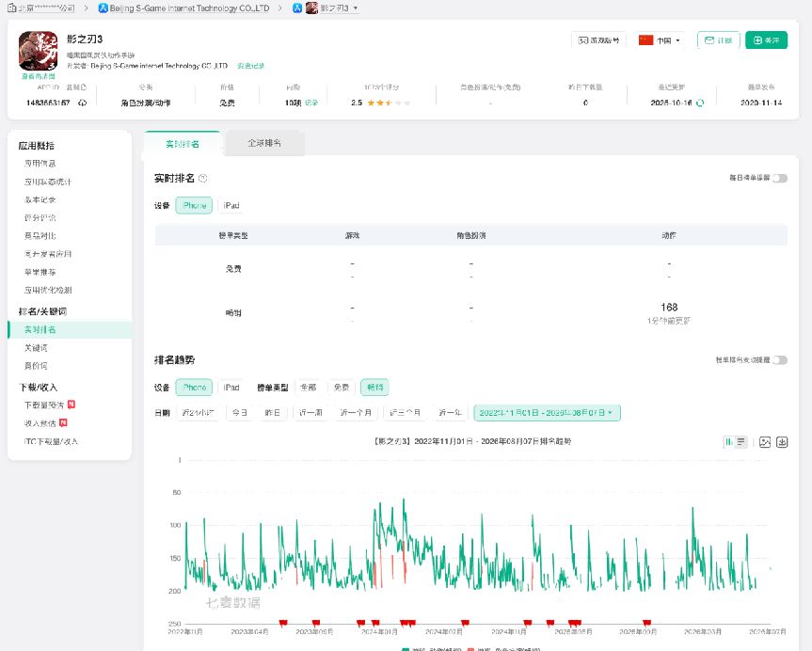The height and width of the screenshot is (651, 812).
Task: Open 收入预估 in sidebar
Action: point(40,423)
